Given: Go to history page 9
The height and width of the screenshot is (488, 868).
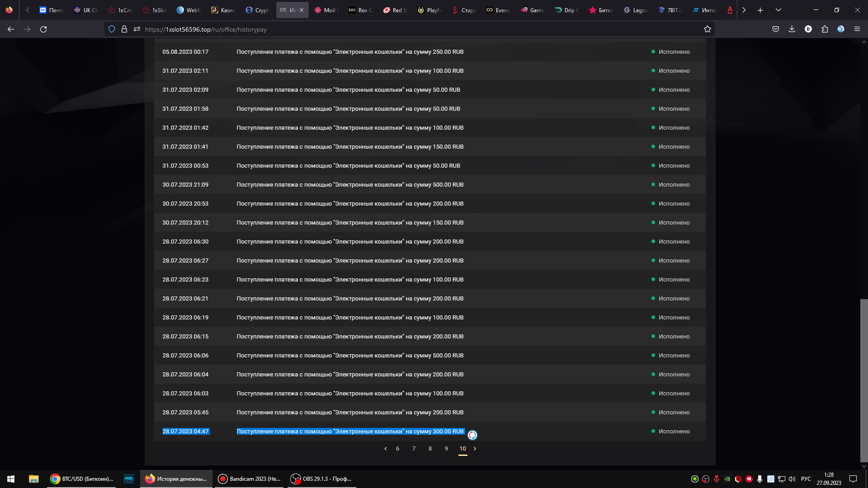Looking at the screenshot, I should click(446, 449).
